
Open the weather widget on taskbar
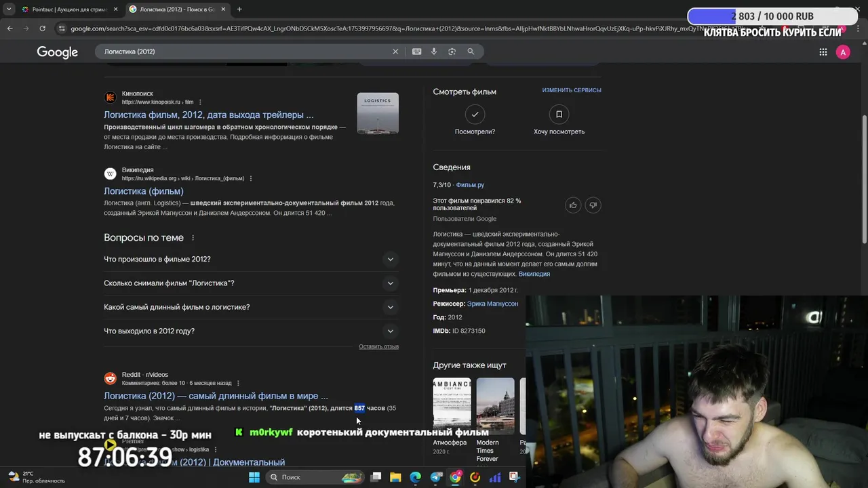click(37, 477)
